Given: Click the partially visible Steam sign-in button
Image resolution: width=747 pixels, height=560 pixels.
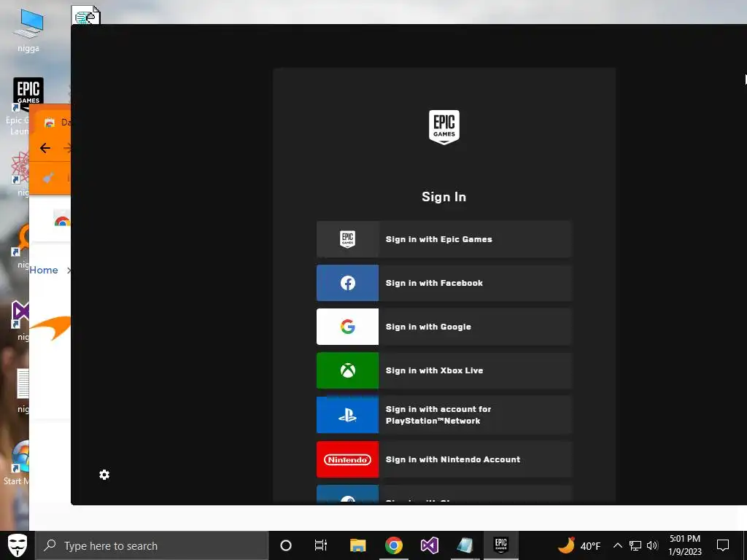Looking at the screenshot, I should tap(444, 494).
